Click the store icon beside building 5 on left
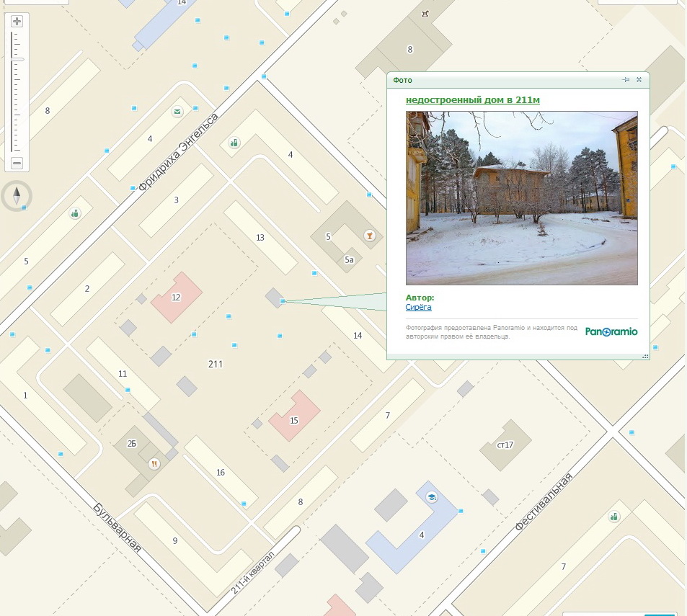The height and width of the screenshot is (616, 687). click(74, 213)
